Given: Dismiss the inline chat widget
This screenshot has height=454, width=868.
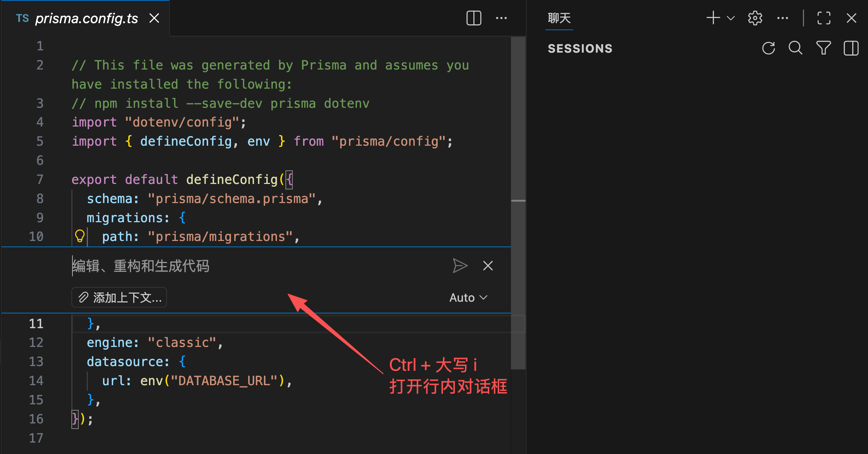Looking at the screenshot, I should click(488, 266).
